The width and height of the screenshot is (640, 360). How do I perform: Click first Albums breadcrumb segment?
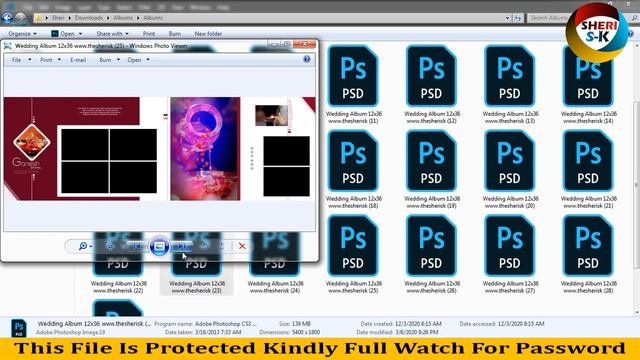[x=123, y=18]
